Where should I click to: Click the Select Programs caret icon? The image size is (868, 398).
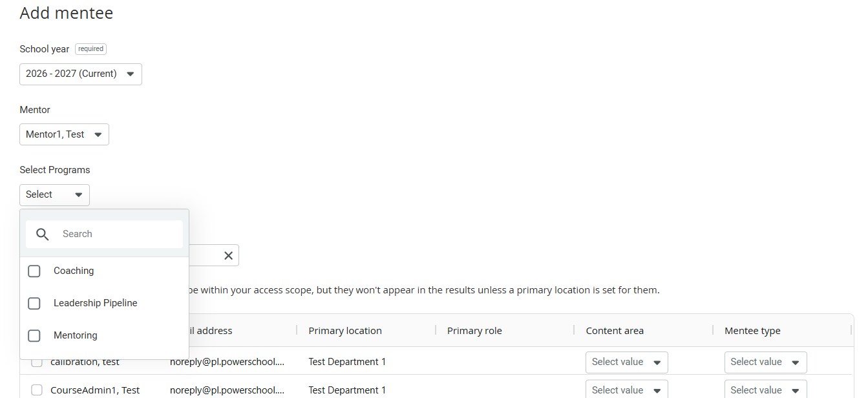pyautogui.click(x=79, y=195)
